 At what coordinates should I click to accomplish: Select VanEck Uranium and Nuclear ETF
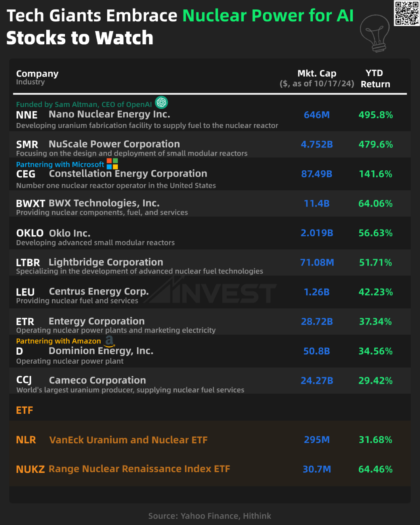pyautogui.click(x=128, y=440)
